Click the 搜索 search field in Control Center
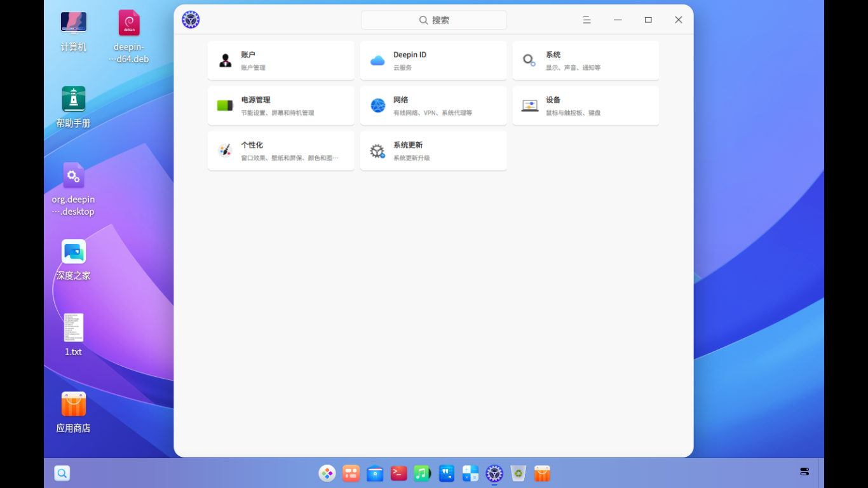This screenshot has width=868, height=488. (434, 20)
